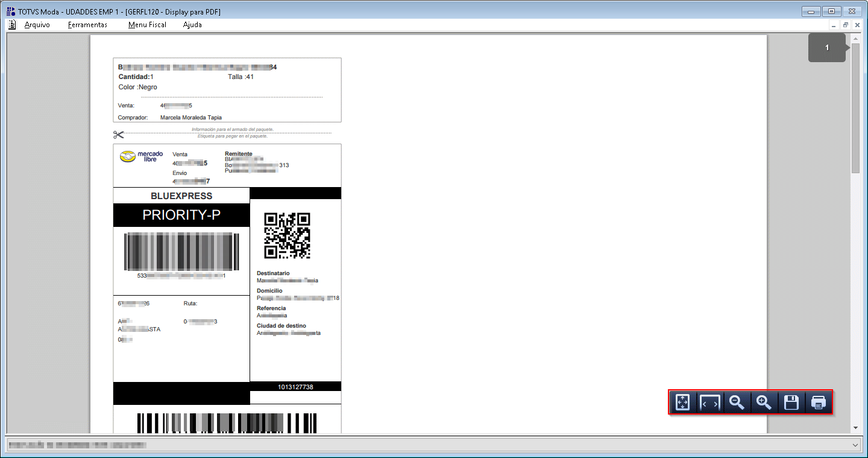Click the page number 1 indicator

[x=827, y=47]
